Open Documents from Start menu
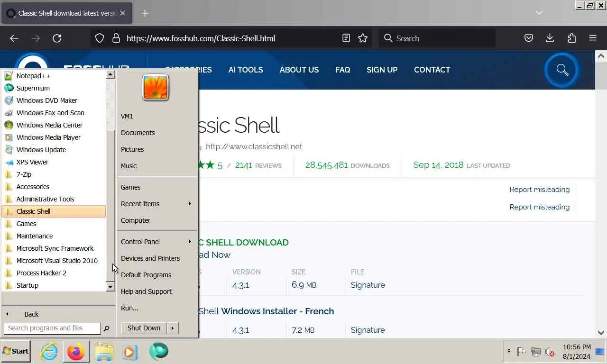The width and height of the screenshot is (607, 364). tap(157, 133)
